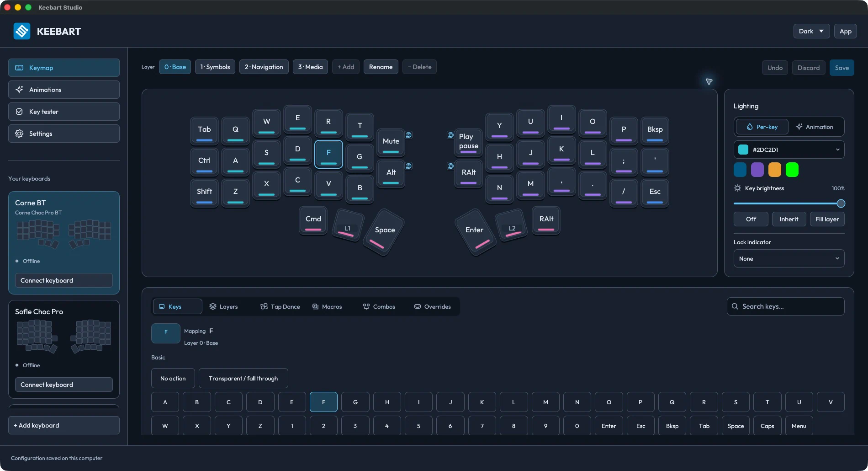Image resolution: width=868 pixels, height=471 pixels.
Task: Turn key lighting Off
Action: 751,219
